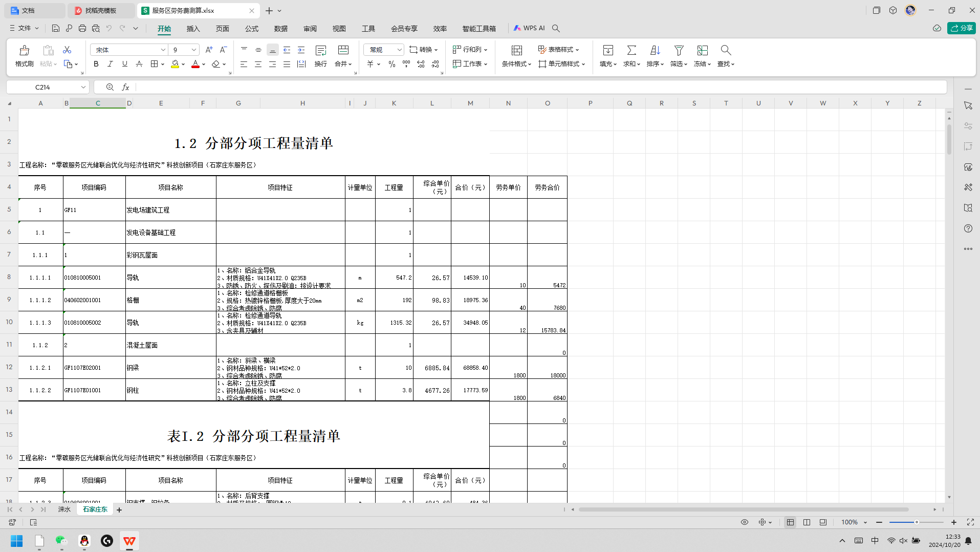The height and width of the screenshot is (552, 980).
Task: Open the Cell Style (单元格样式) dropdown
Action: 562,64
